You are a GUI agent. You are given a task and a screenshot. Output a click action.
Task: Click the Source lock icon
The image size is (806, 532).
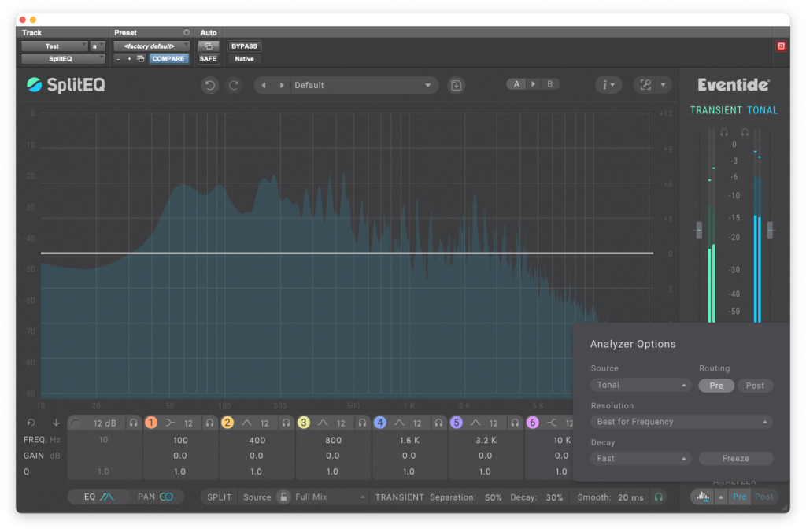pyautogui.click(x=283, y=497)
